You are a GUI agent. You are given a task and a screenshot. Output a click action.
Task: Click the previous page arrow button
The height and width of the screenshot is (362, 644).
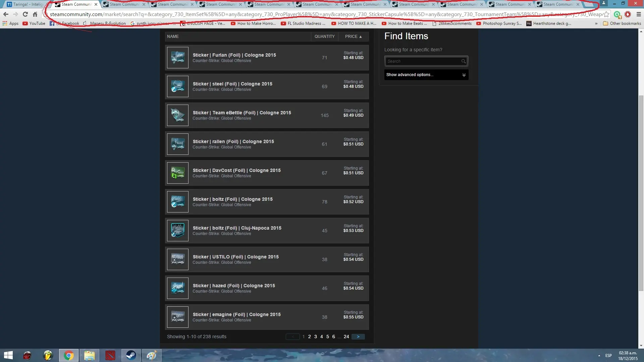(292, 337)
